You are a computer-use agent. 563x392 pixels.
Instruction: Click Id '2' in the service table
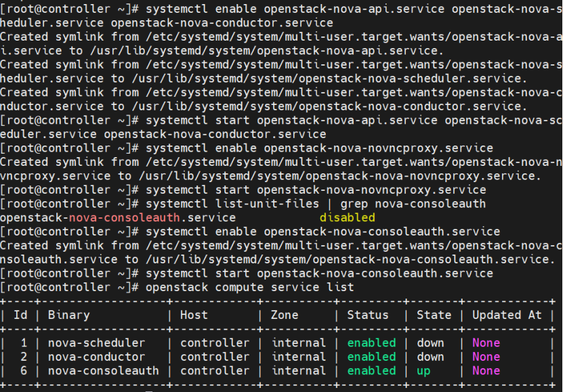[x=24, y=357]
